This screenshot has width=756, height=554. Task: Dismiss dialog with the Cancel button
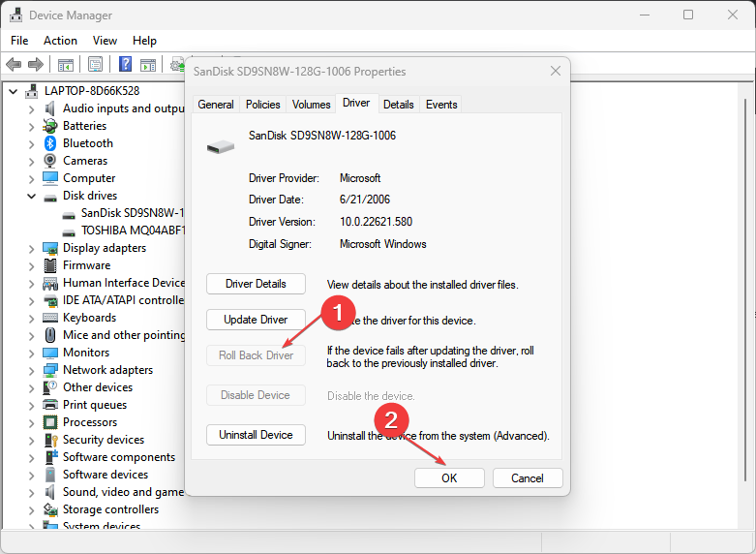click(528, 477)
